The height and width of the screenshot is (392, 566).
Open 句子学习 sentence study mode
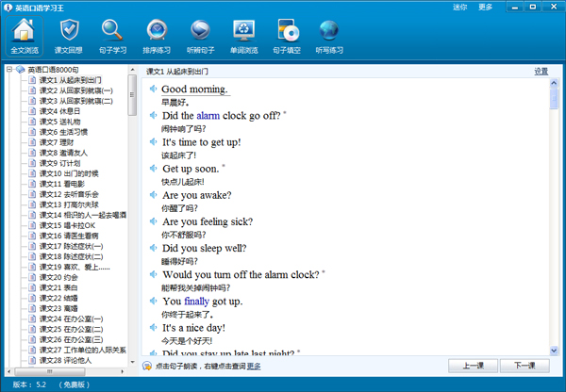pyautogui.click(x=113, y=36)
